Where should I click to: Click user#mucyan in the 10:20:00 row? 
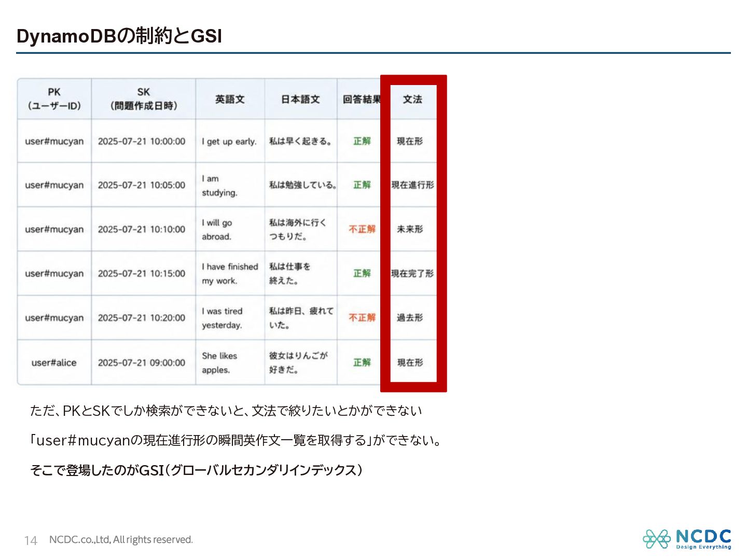[54, 318]
